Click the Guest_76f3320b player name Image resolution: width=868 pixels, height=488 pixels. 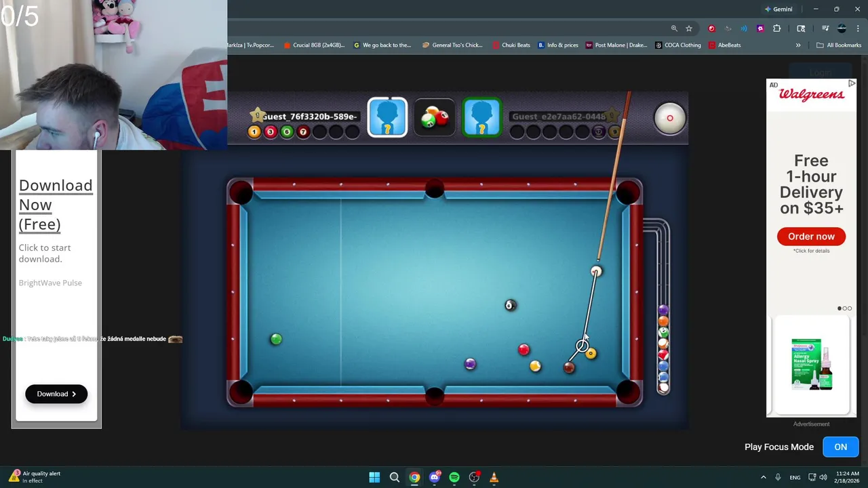(x=309, y=117)
